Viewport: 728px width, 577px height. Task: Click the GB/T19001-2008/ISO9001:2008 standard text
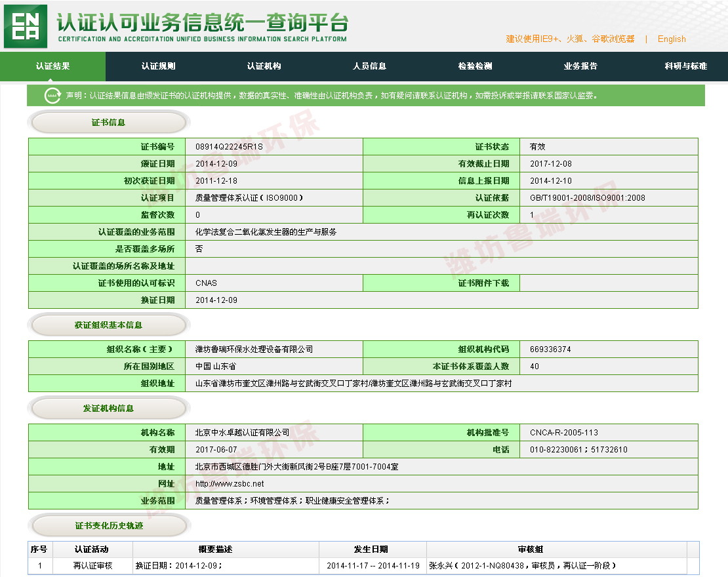pos(588,198)
